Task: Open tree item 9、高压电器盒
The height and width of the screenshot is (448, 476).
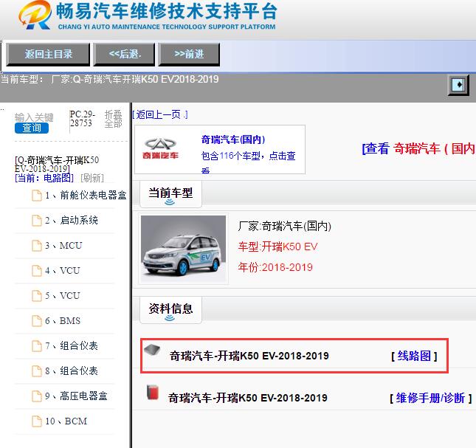Action: (x=76, y=396)
